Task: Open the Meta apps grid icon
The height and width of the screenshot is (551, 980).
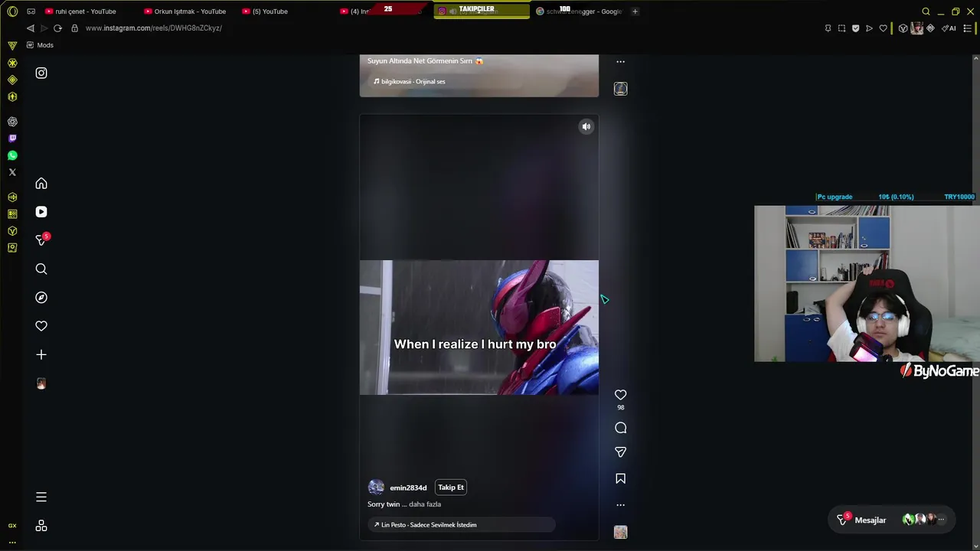Action: 41,526
